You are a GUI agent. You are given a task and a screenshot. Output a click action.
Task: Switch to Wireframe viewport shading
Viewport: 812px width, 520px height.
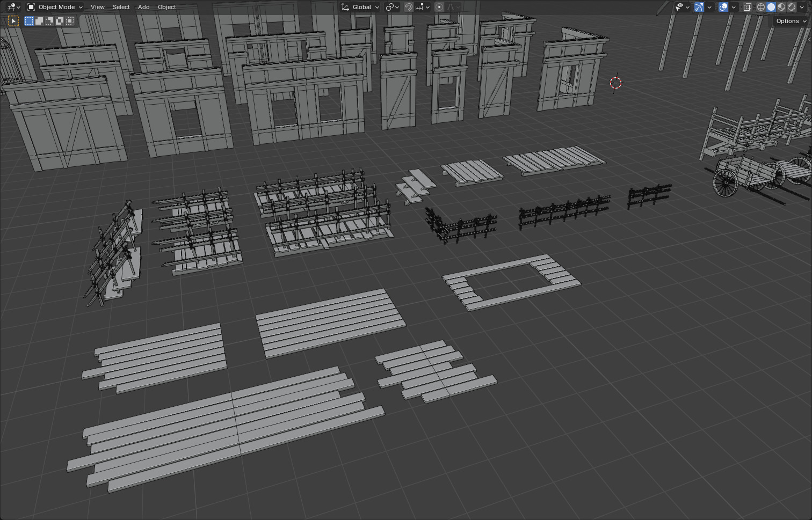[761, 7]
